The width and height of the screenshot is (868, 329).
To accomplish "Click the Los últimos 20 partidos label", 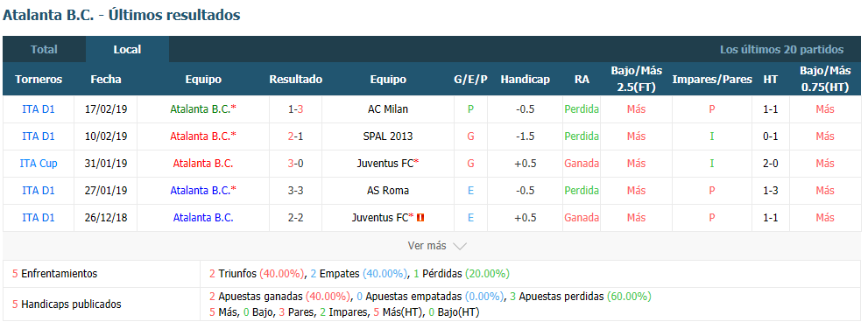I will coord(781,49).
